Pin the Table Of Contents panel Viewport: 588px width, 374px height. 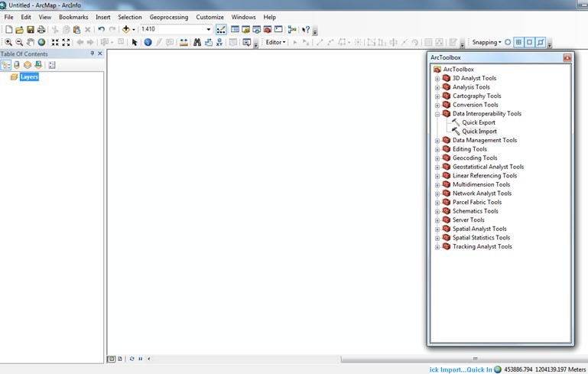coord(93,54)
